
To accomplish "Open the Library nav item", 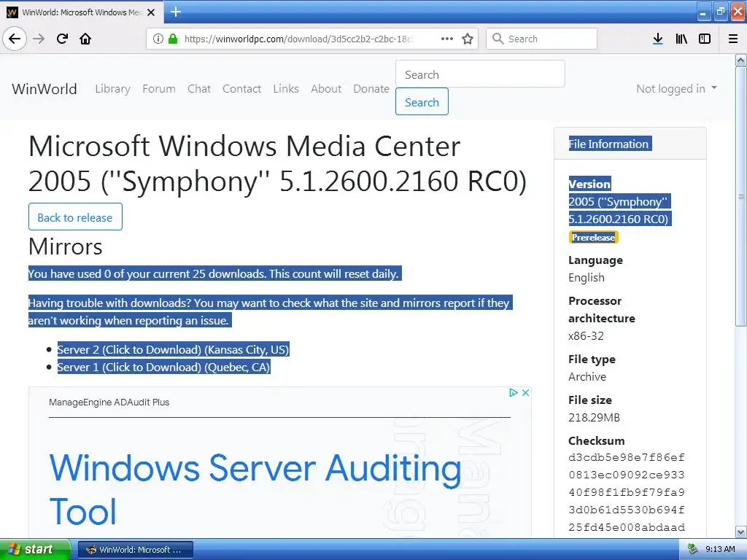I will [x=112, y=88].
